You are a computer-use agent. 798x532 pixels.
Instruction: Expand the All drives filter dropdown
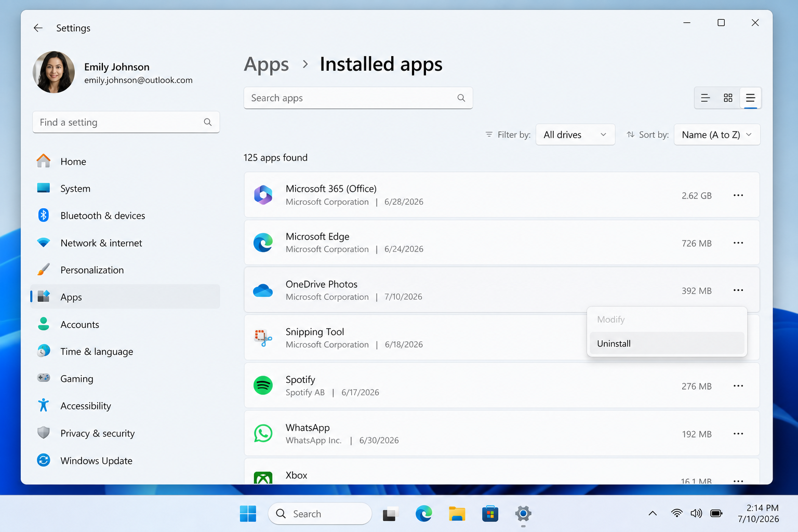coord(575,135)
